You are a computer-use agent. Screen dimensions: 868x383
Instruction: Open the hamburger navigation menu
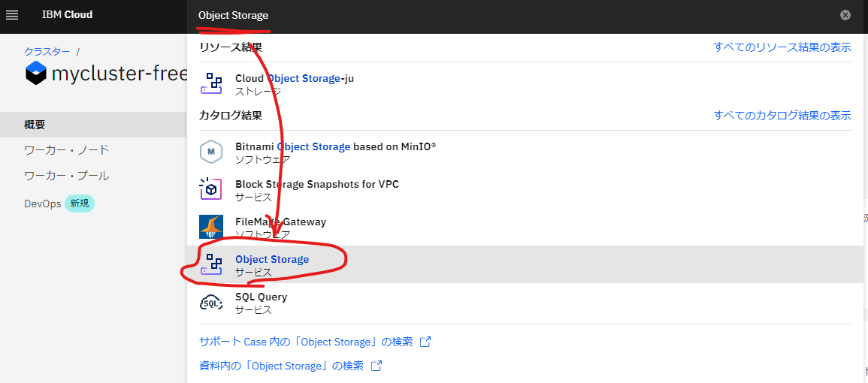(x=12, y=15)
